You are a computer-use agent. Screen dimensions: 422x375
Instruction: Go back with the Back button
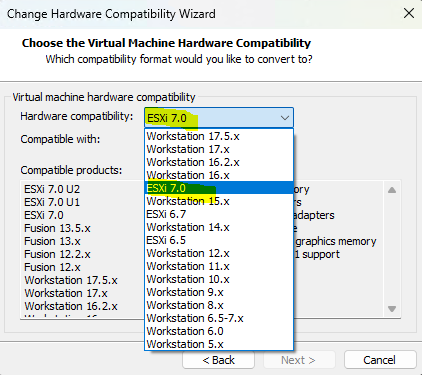[x=219, y=360]
